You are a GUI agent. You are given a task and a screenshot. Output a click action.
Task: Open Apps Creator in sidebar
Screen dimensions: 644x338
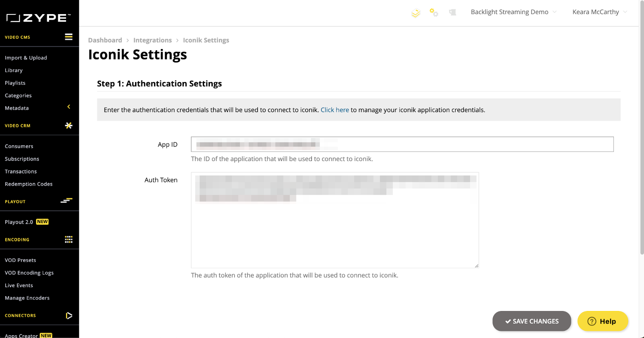[21, 335]
